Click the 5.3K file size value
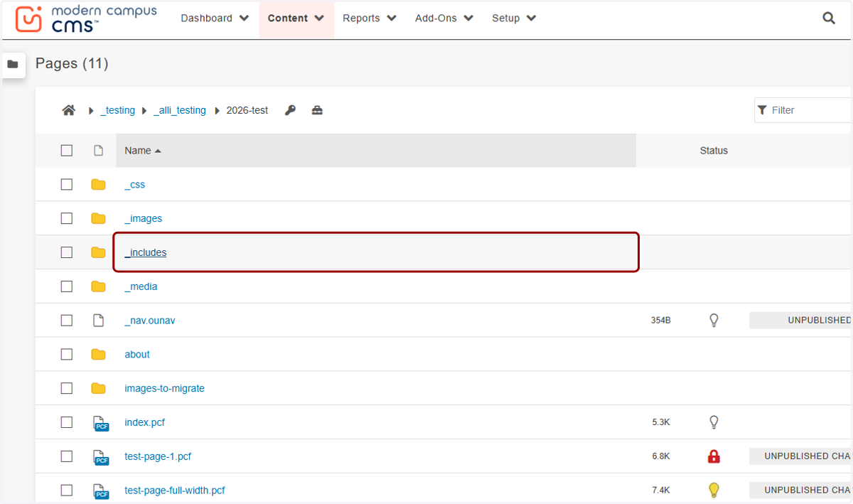The height and width of the screenshot is (504, 853). tap(661, 422)
